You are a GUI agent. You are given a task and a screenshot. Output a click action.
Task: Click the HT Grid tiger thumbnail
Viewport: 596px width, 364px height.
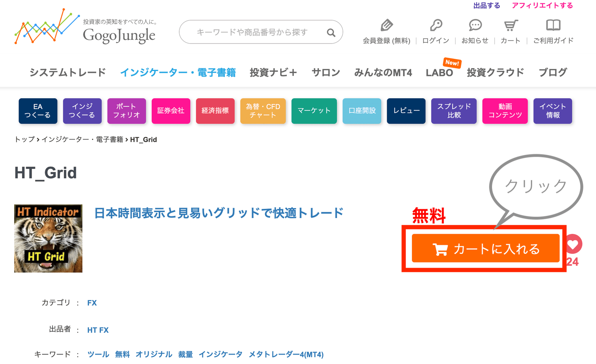48,238
